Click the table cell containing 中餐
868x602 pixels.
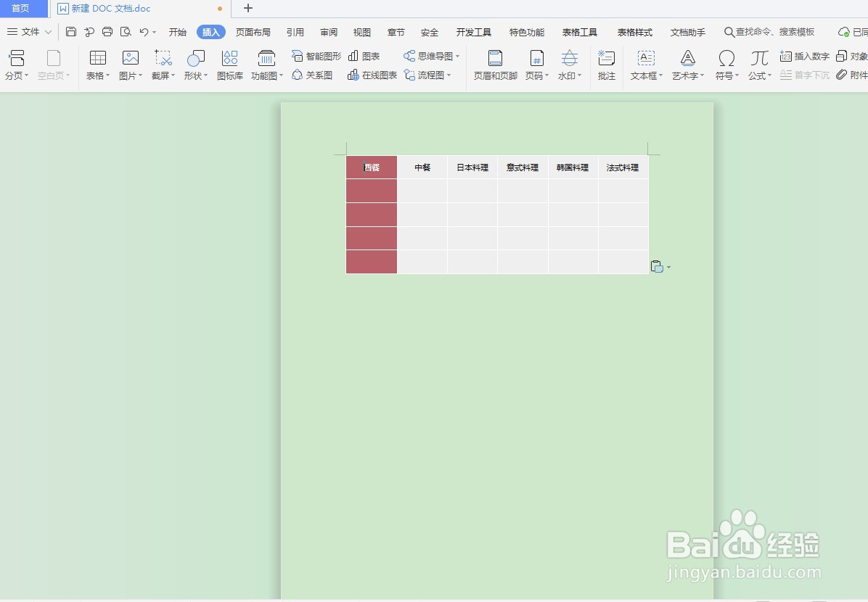422,167
